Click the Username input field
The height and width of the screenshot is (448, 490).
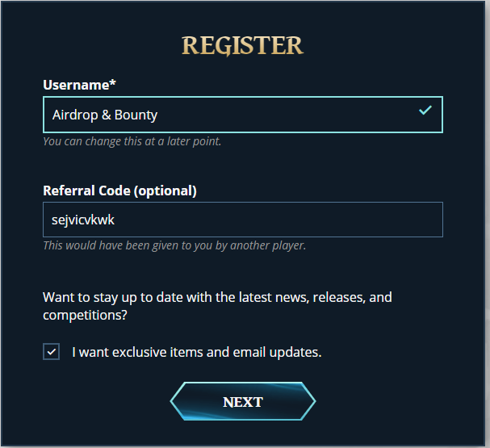242,115
